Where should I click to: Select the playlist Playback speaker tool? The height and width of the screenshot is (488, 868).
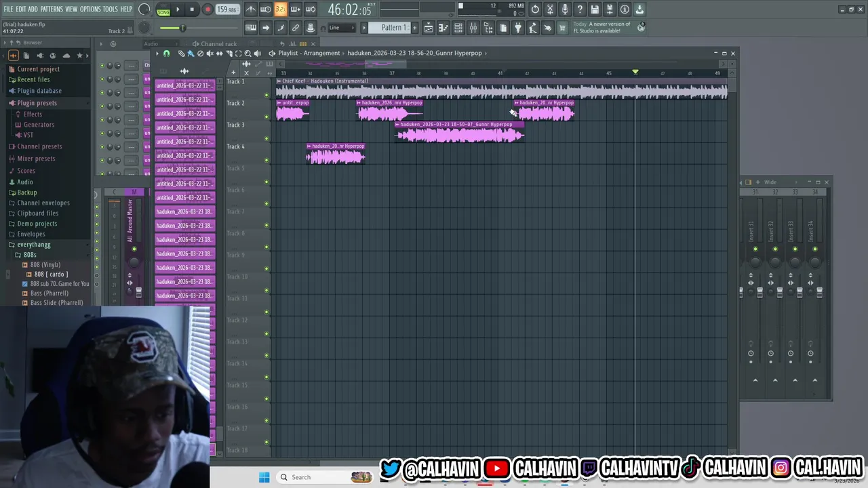pyautogui.click(x=257, y=54)
